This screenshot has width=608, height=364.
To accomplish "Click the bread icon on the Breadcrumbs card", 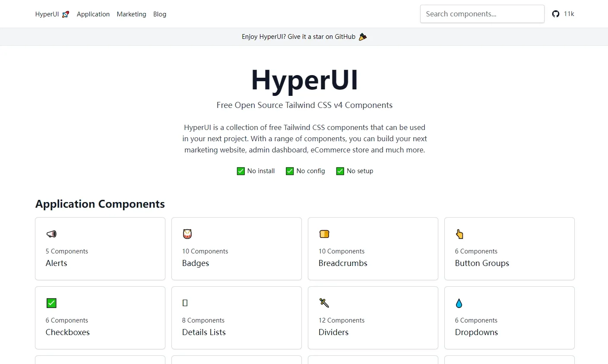I will point(324,234).
